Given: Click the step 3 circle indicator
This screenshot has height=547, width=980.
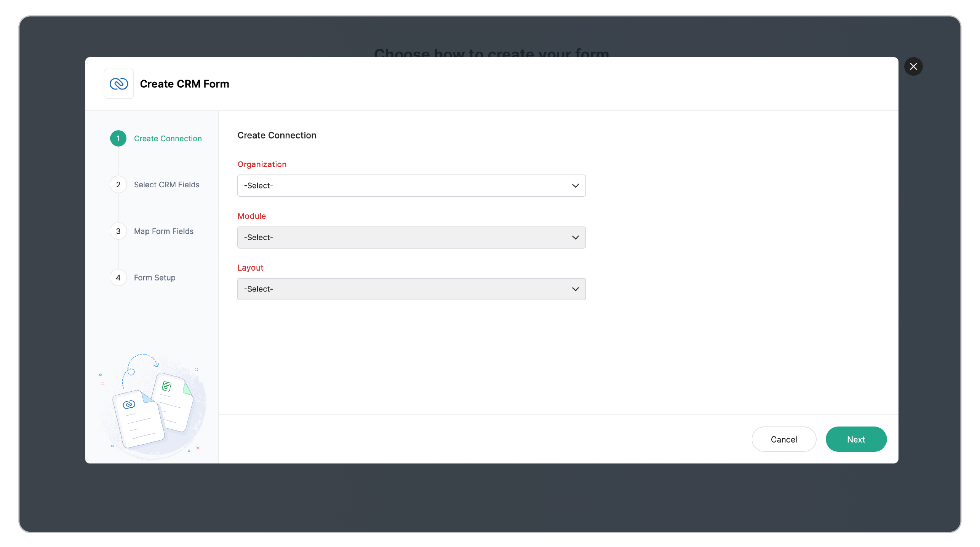Looking at the screenshot, I should (118, 231).
